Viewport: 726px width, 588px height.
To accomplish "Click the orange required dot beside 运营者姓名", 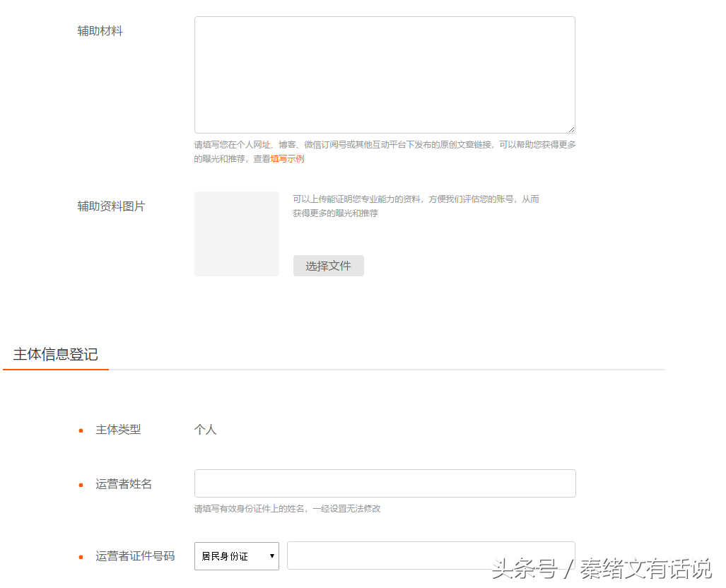I will (x=81, y=485).
